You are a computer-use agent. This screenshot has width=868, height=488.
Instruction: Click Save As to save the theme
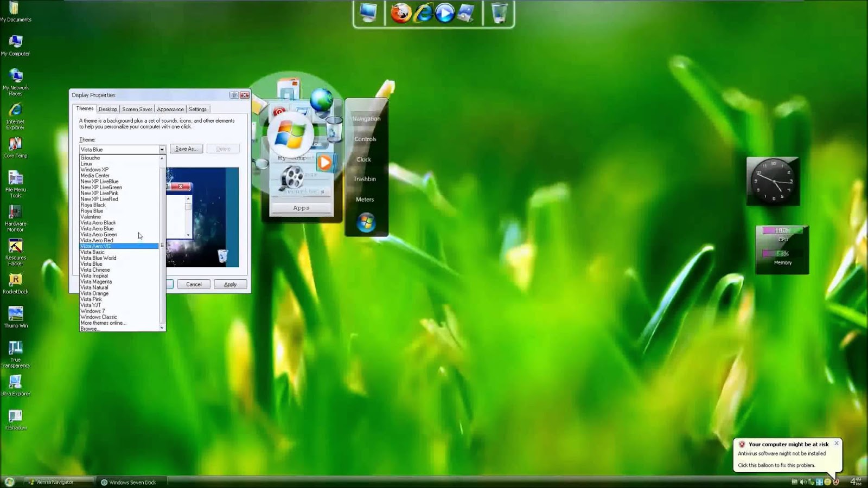186,149
